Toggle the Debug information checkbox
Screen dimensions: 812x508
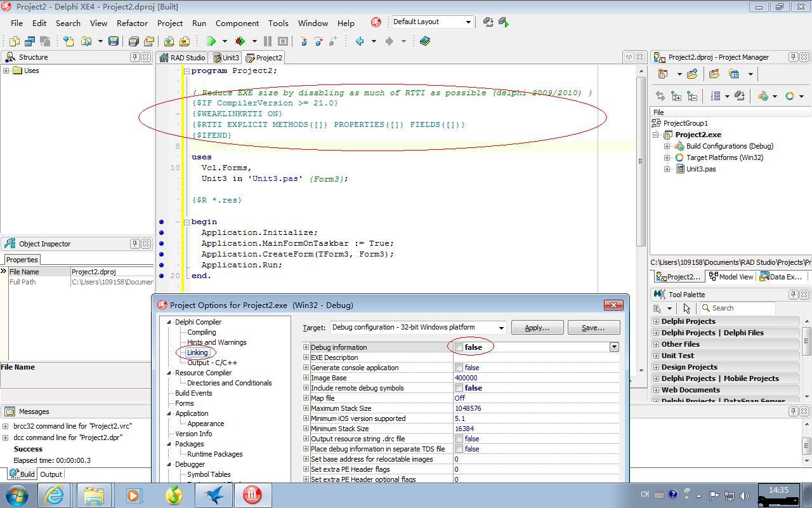click(x=459, y=347)
